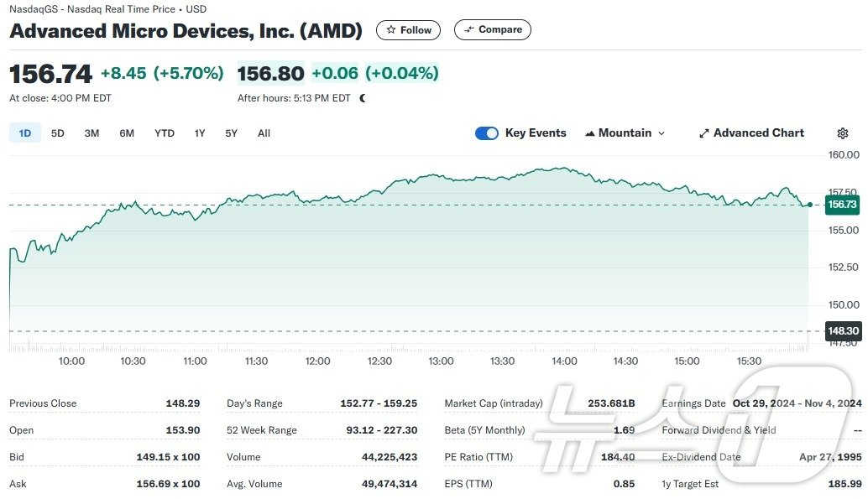Switch to the 5D time range

pyautogui.click(x=57, y=133)
